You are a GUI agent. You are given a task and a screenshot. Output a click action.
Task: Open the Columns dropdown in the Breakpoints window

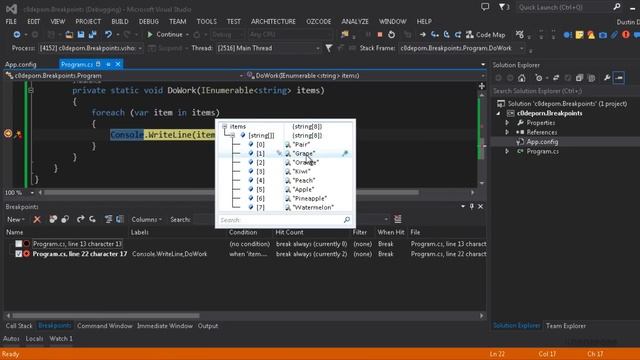click(x=146, y=220)
